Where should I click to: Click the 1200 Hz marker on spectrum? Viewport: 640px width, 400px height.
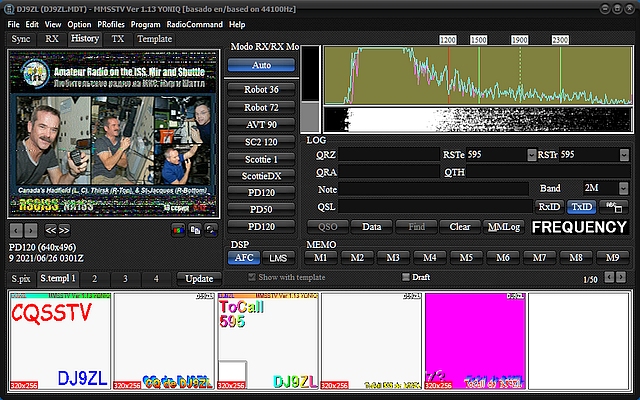click(x=448, y=40)
